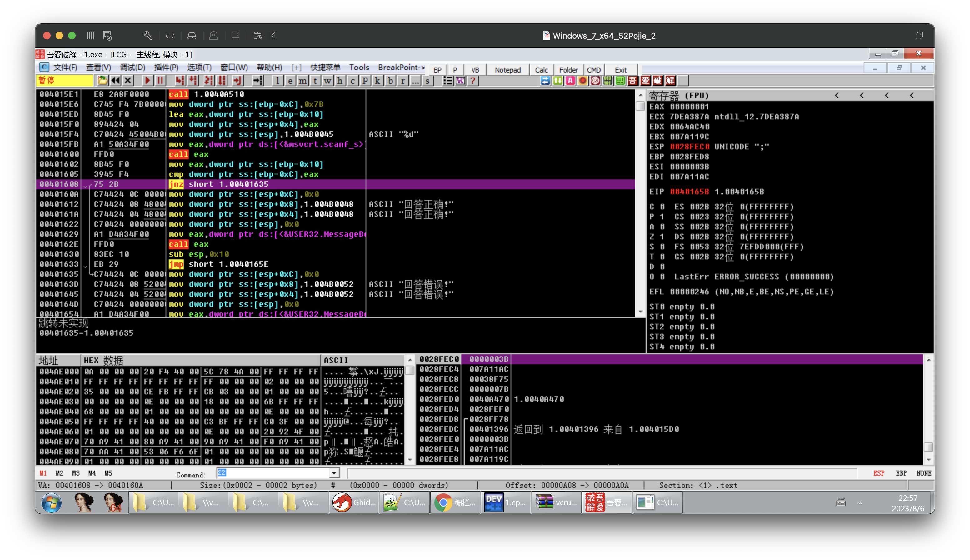Open help with the red question mark icon
Image resolution: width=970 pixels, height=560 pixels.
473,81
